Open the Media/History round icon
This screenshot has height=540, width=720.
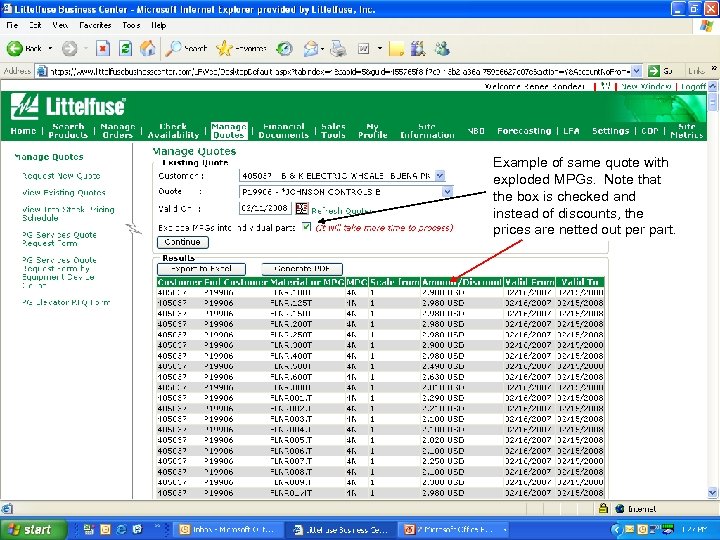pos(285,48)
